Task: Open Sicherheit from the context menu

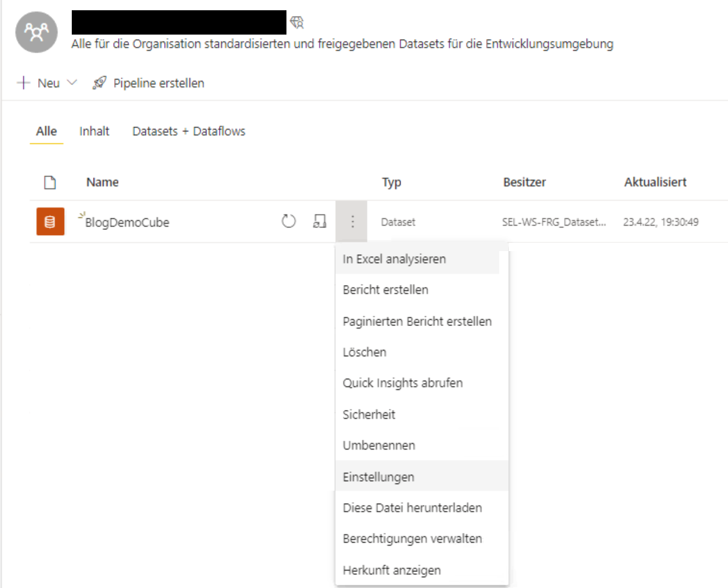Action: (422, 414)
